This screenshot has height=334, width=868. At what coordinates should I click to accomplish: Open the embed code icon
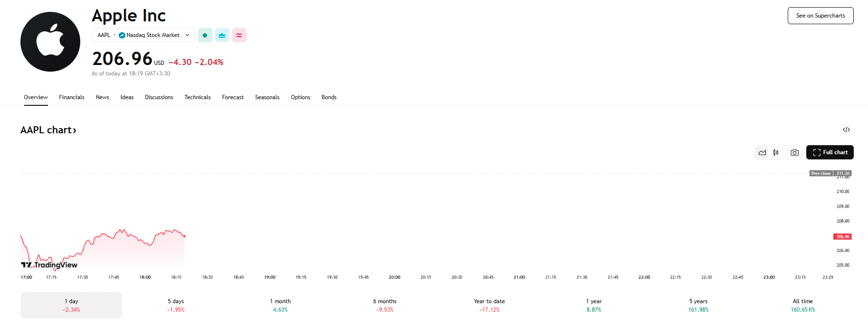click(x=846, y=130)
